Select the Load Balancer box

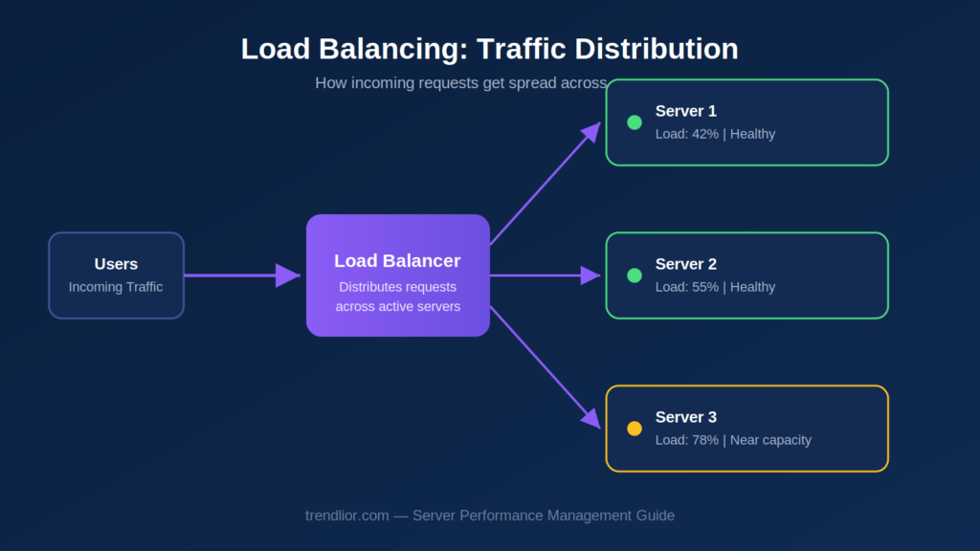click(398, 275)
